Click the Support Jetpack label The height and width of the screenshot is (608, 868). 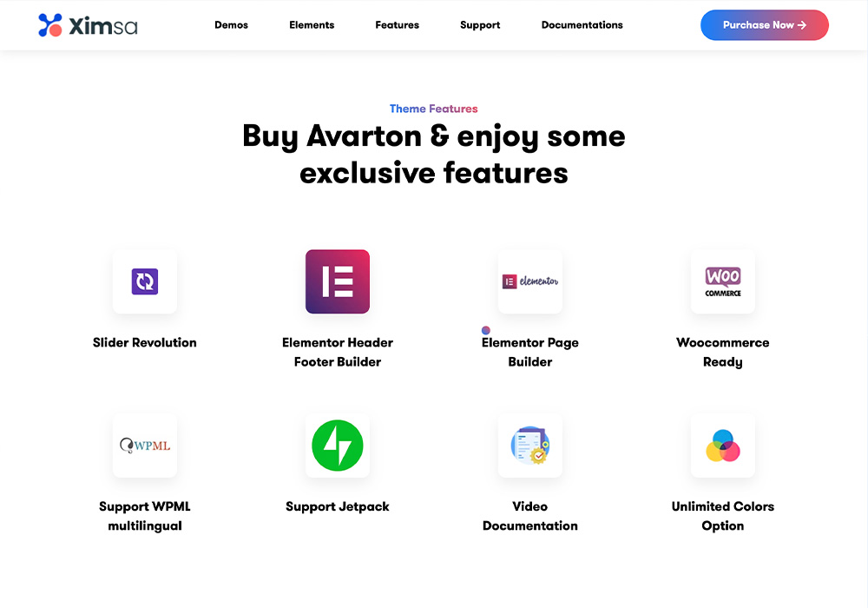coord(337,506)
